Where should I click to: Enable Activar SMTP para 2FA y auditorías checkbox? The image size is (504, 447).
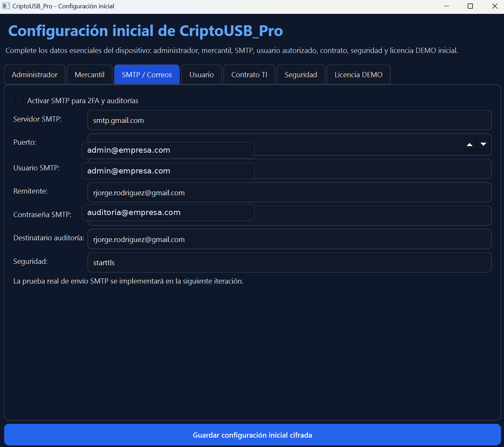tap(19, 100)
